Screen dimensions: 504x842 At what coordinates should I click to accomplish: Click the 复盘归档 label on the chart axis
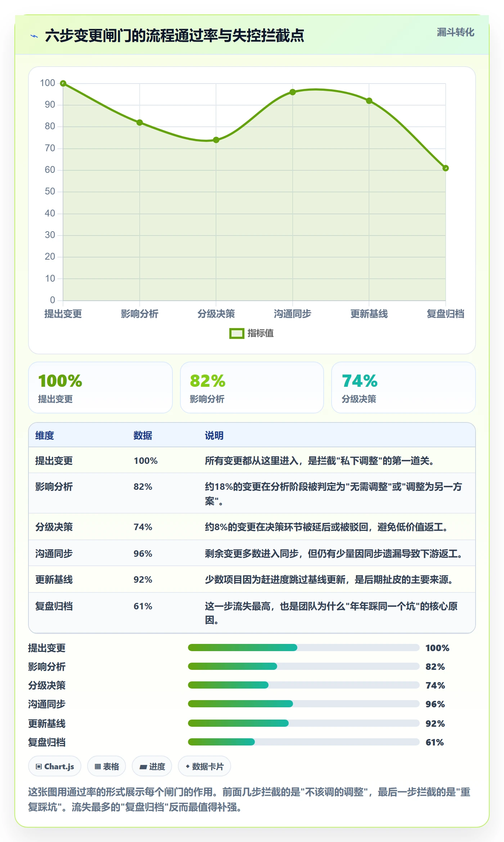coord(445,314)
